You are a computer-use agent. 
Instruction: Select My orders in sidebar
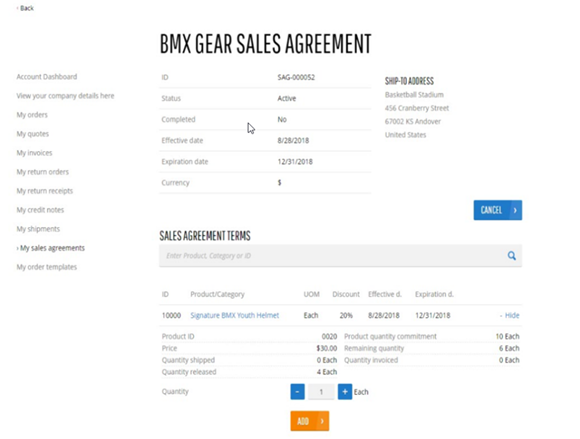click(32, 115)
